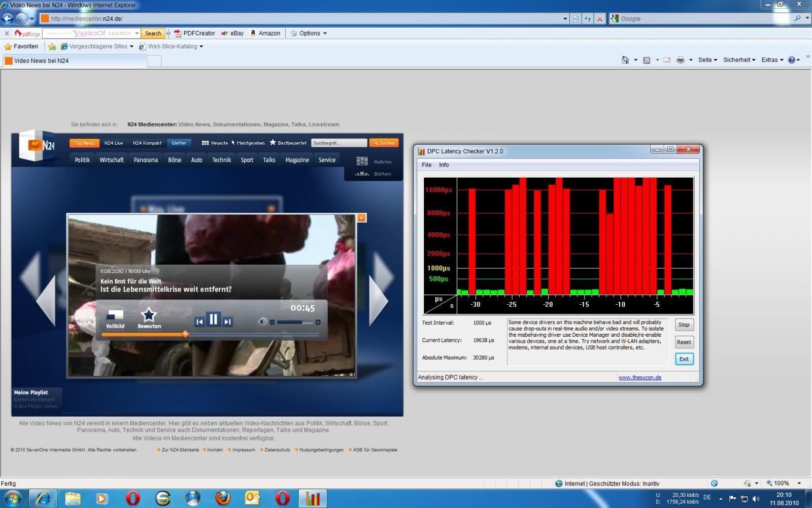Click the Yahoo toolbar Search button
The width and height of the screenshot is (812, 508).
point(153,34)
